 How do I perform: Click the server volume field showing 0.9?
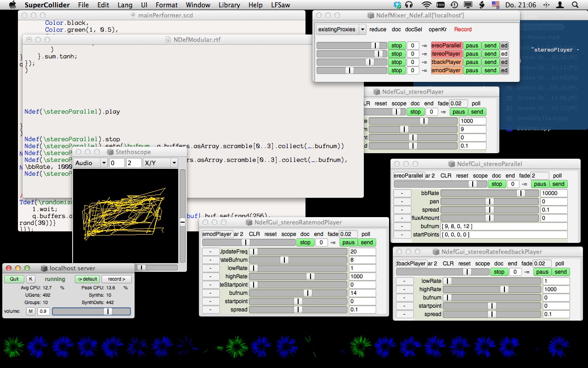[44, 311]
